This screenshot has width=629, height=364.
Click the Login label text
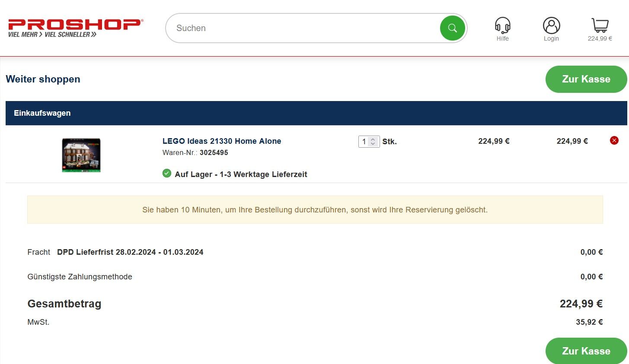(551, 38)
